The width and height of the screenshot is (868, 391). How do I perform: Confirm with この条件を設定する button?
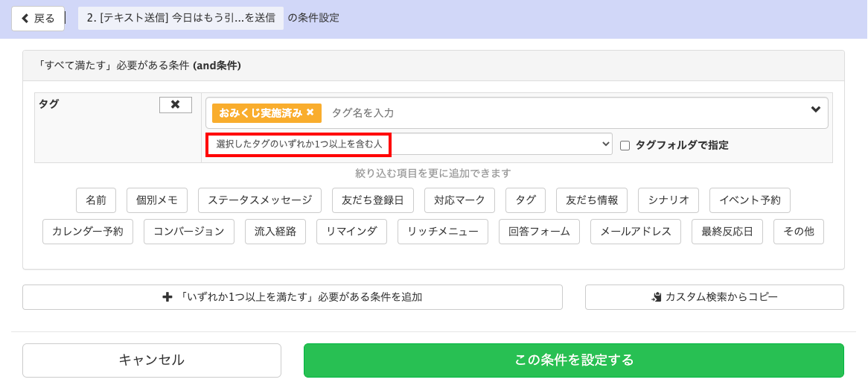click(573, 360)
